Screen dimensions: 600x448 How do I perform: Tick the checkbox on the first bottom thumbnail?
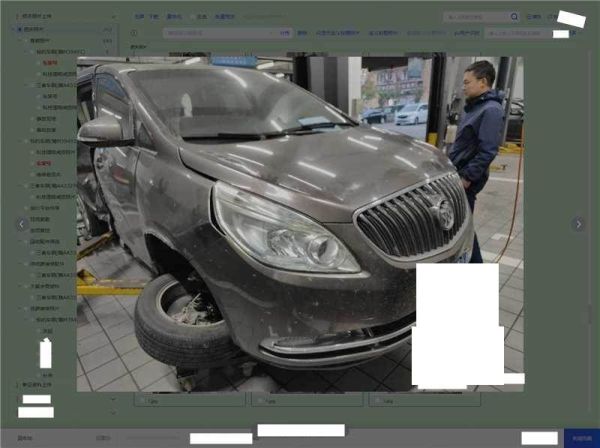point(141,400)
